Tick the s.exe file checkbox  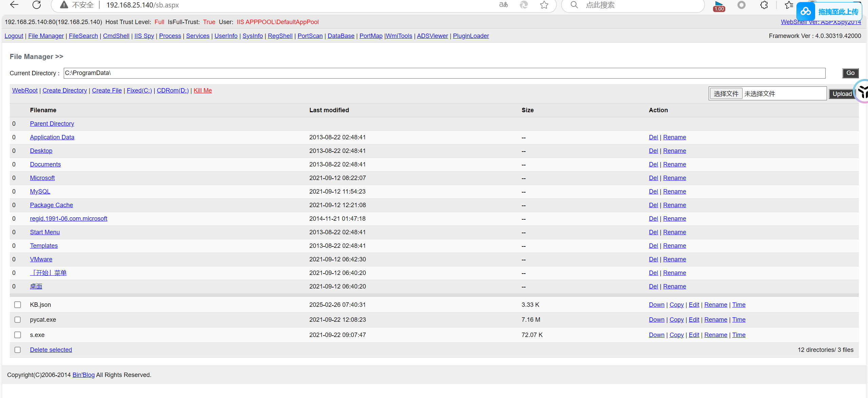pyautogui.click(x=18, y=335)
